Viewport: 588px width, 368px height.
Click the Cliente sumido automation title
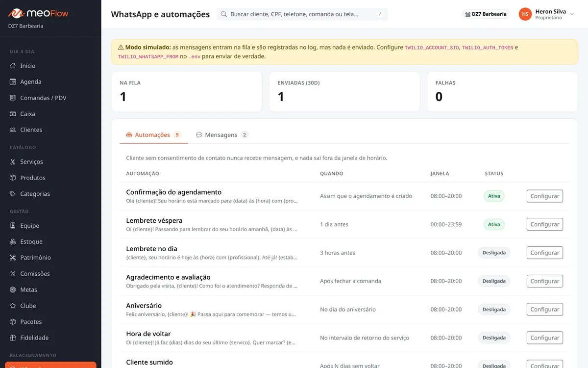pos(149,362)
